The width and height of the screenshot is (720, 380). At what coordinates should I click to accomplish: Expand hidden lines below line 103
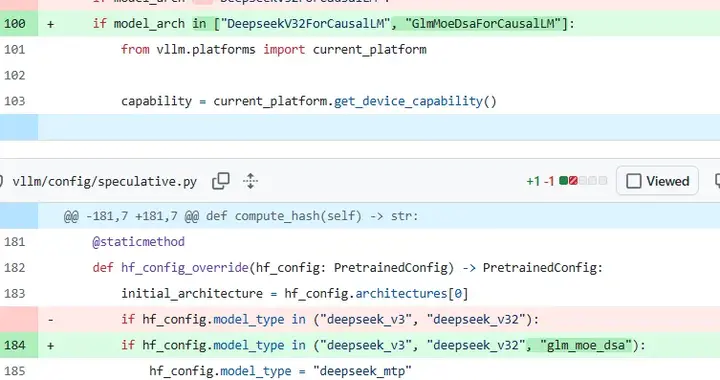point(19,127)
